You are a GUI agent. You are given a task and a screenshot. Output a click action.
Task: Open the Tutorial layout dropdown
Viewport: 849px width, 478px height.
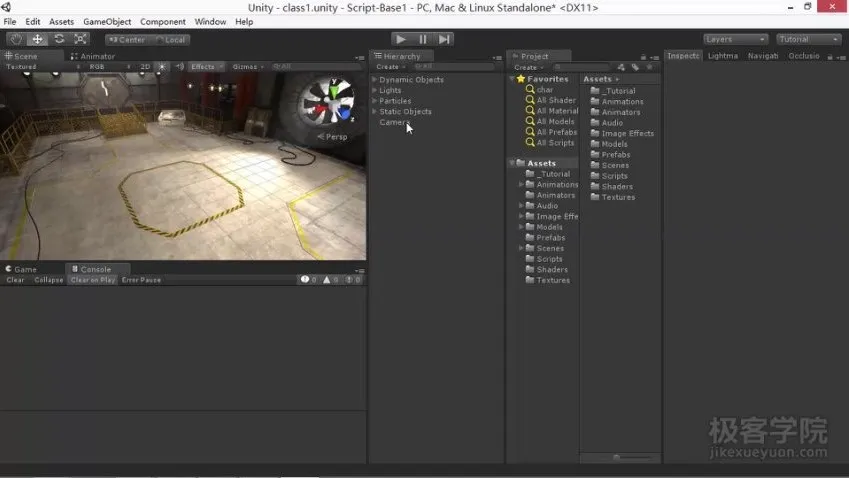808,39
